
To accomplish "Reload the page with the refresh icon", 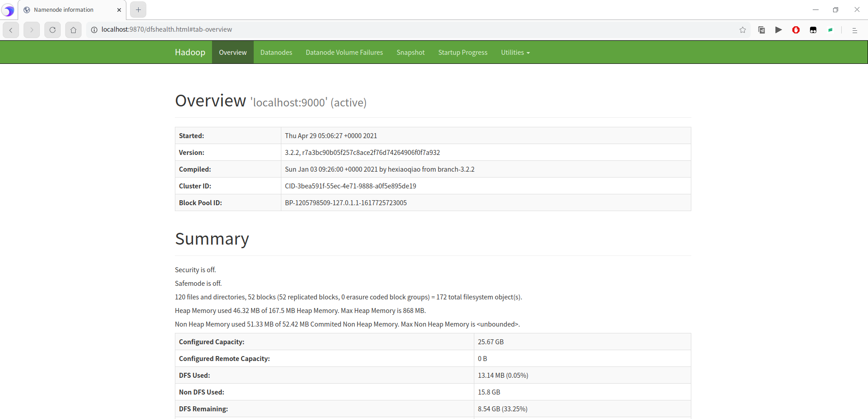I will pos(52,29).
